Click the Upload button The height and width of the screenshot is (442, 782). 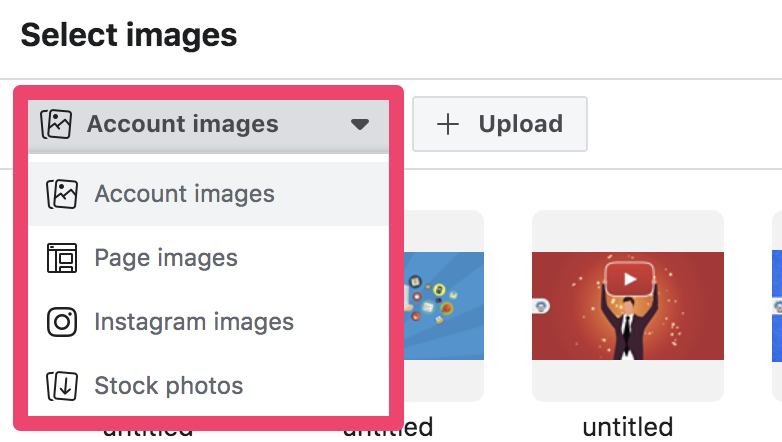500,124
